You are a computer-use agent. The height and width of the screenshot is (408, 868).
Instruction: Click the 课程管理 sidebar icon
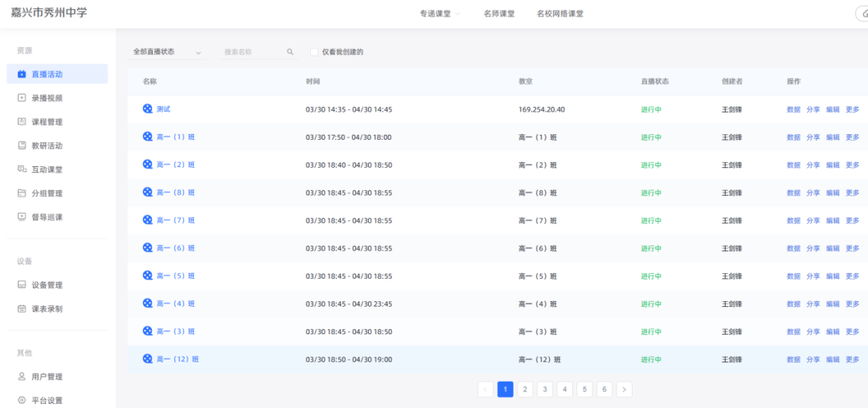click(x=22, y=122)
